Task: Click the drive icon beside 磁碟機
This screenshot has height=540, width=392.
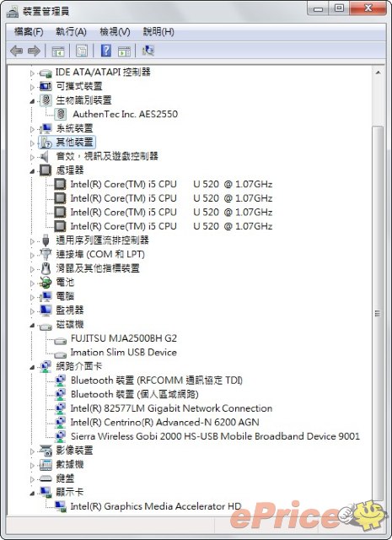Action: 46,326
